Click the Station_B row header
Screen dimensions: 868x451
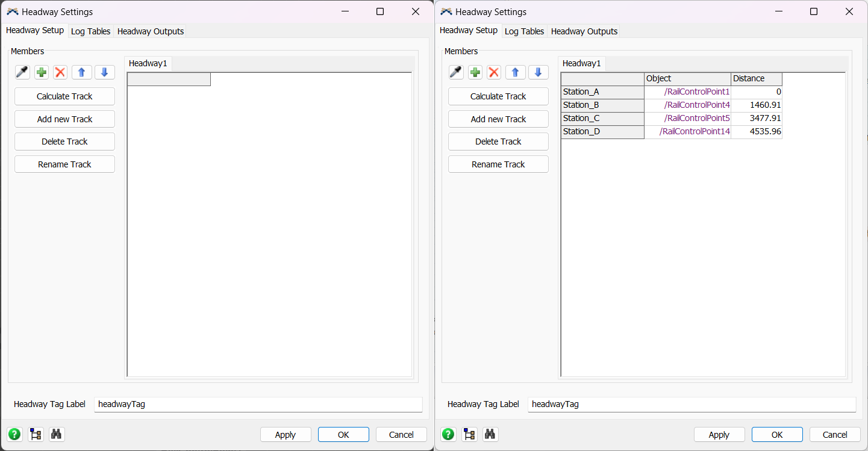[602, 105]
